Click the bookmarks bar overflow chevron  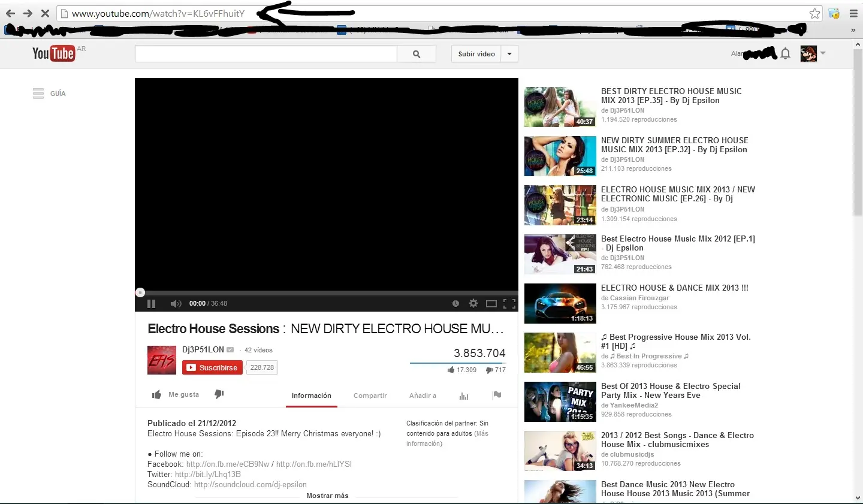coord(853,29)
